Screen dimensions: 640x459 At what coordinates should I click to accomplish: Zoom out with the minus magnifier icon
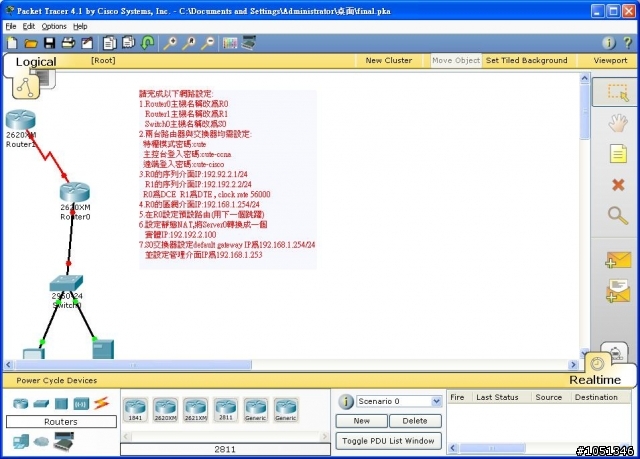coord(208,43)
